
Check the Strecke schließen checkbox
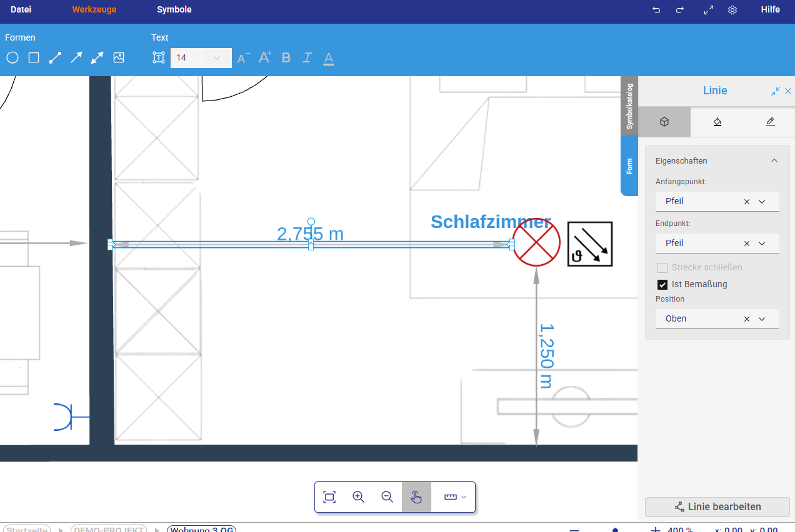pyautogui.click(x=662, y=268)
